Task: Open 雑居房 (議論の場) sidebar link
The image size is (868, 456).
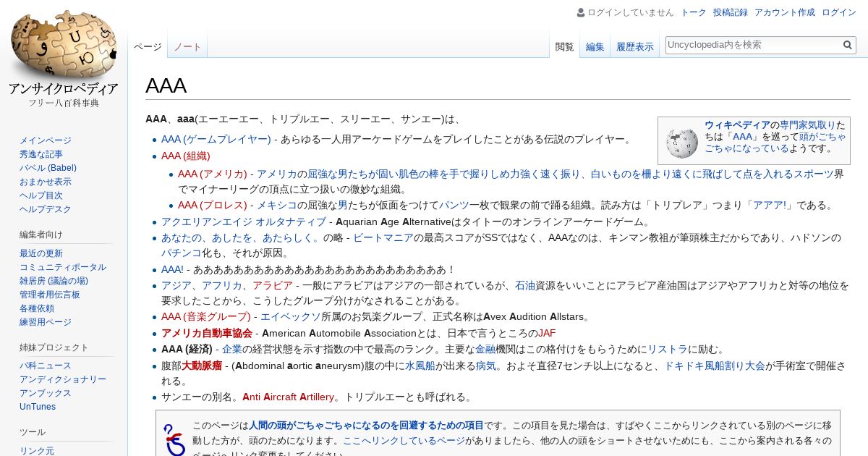Action: (54, 281)
